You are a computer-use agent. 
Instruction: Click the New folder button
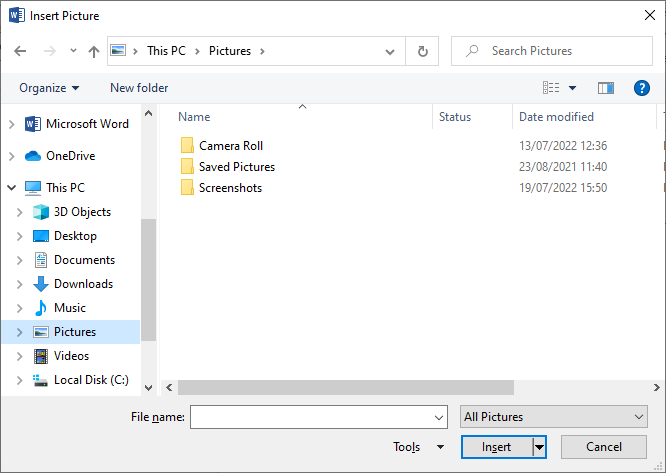139,88
